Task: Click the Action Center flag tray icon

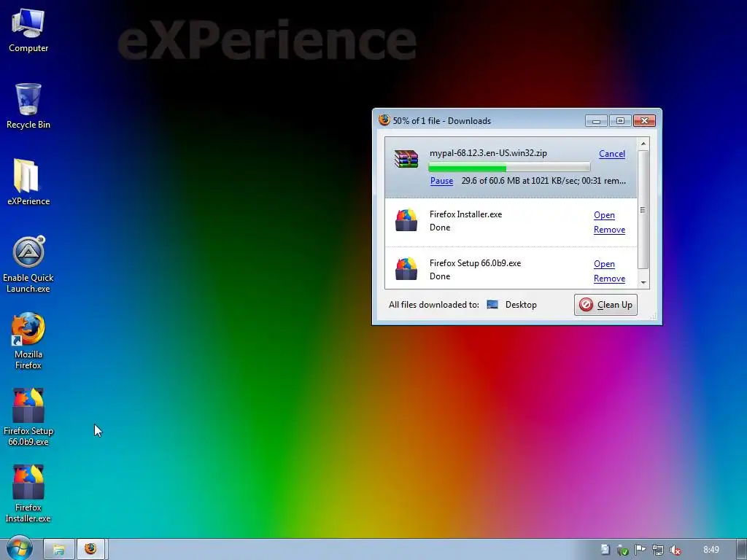Action: coord(640,550)
